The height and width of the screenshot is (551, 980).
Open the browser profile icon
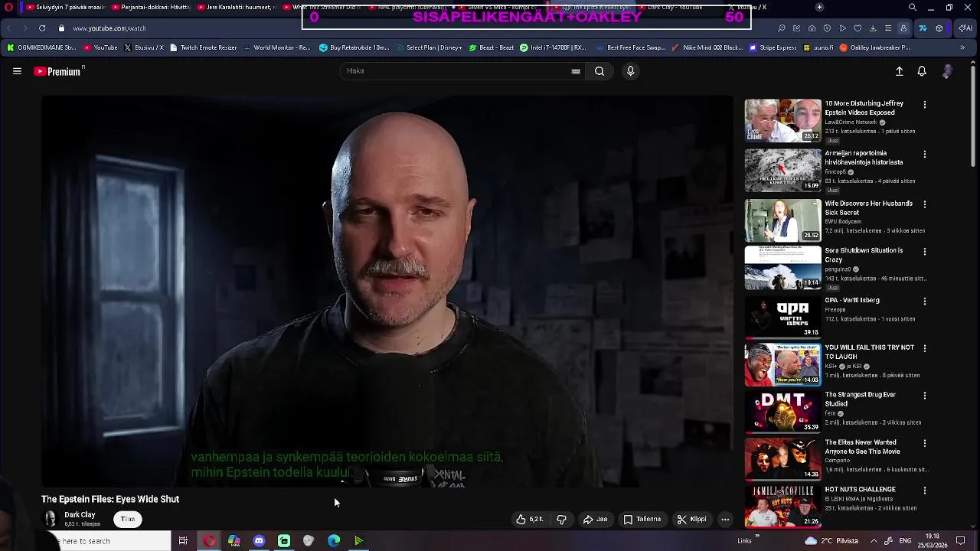(x=903, y=28)
